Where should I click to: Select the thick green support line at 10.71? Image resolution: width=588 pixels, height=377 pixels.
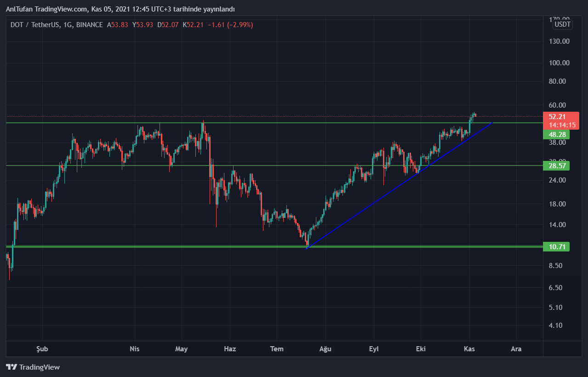184,247
